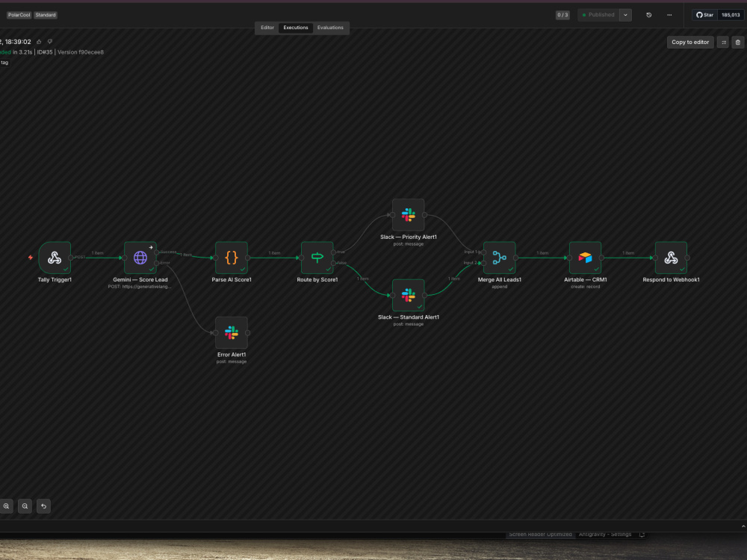Select the Slack — Priority Alert1 node
The width and height of the screenshot is (747, 560).
tap(409, 215)
